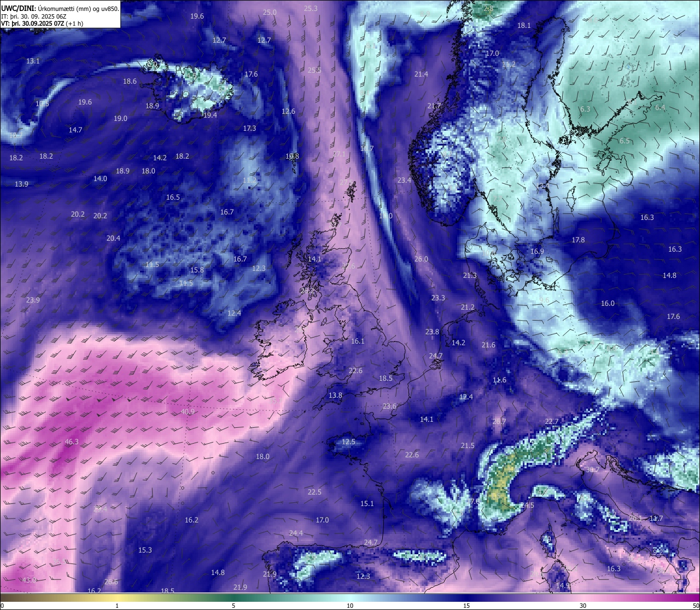Select the 22.5 value label

click(314, 492)
